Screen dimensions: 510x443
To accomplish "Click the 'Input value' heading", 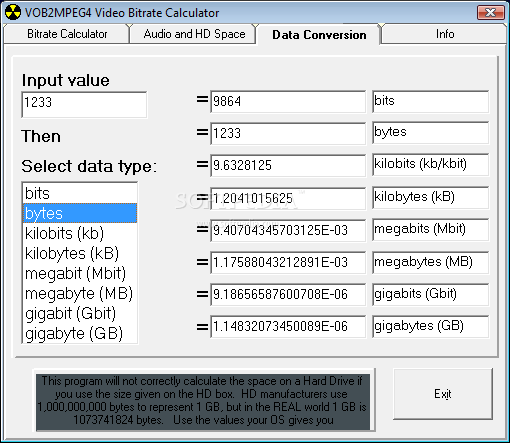I will click(66, 80).
